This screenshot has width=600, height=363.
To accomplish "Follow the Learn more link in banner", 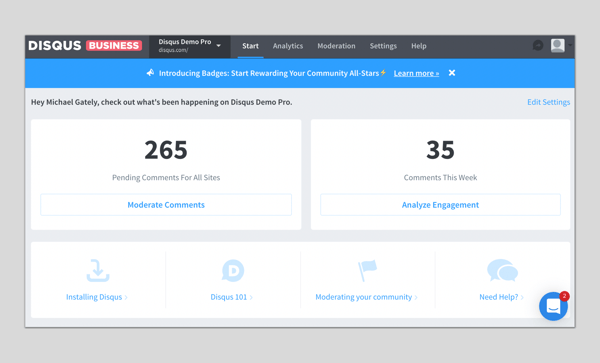I will 416,73.
